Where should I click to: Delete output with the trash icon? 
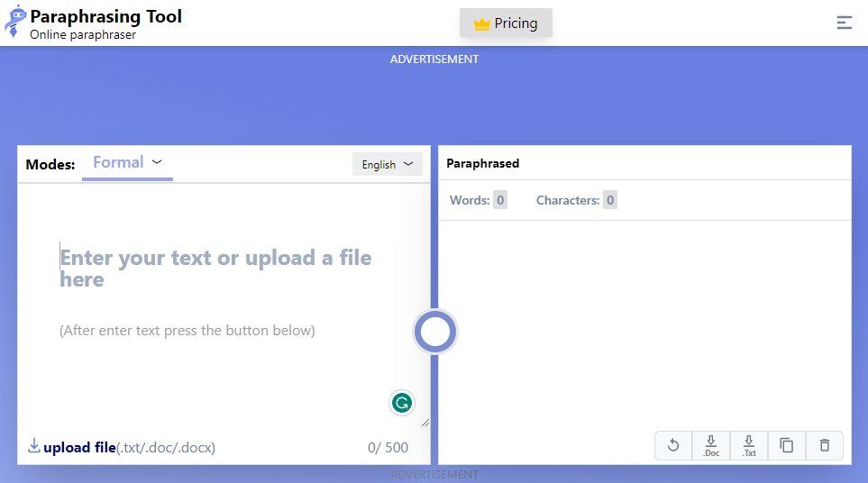824,445
